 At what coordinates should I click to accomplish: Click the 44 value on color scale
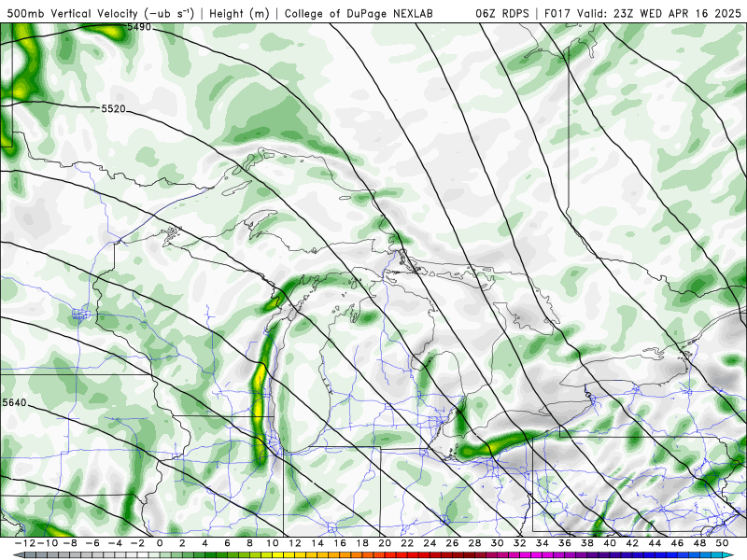coord(655,543)
